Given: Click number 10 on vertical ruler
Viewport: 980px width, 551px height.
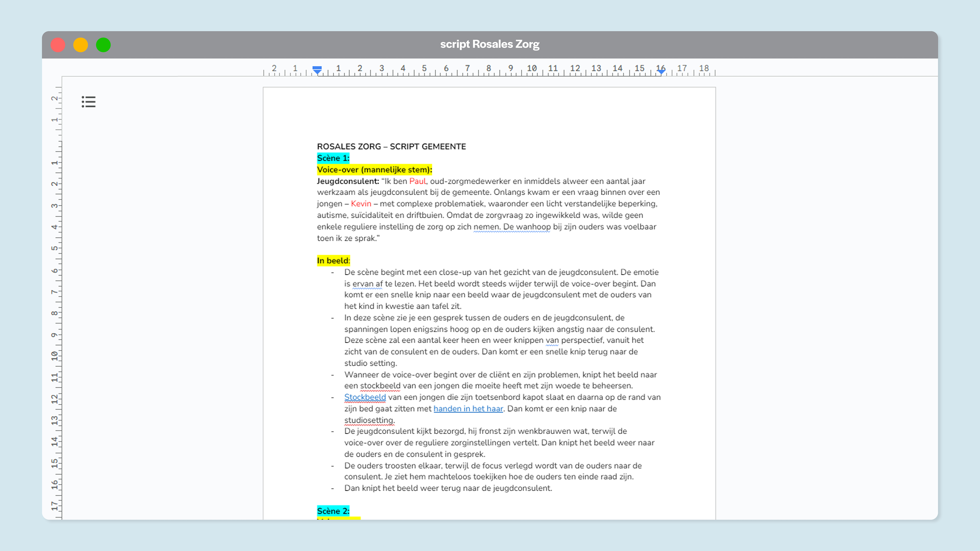Looking at the screenshot, I should (55, 356).
